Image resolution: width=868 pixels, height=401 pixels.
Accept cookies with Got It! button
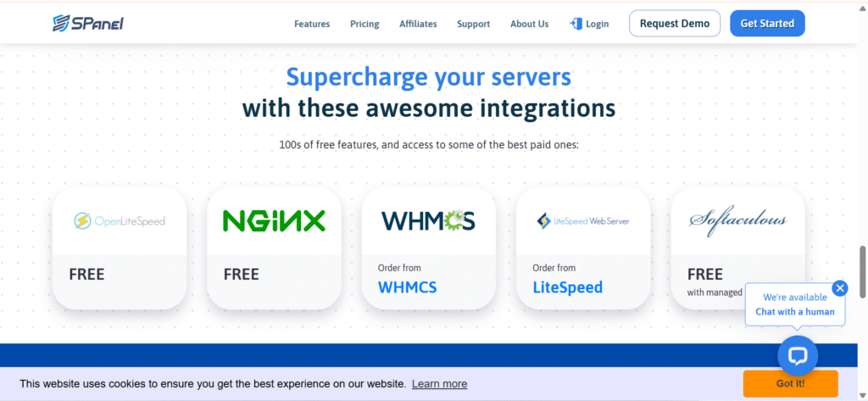point(790,383)
